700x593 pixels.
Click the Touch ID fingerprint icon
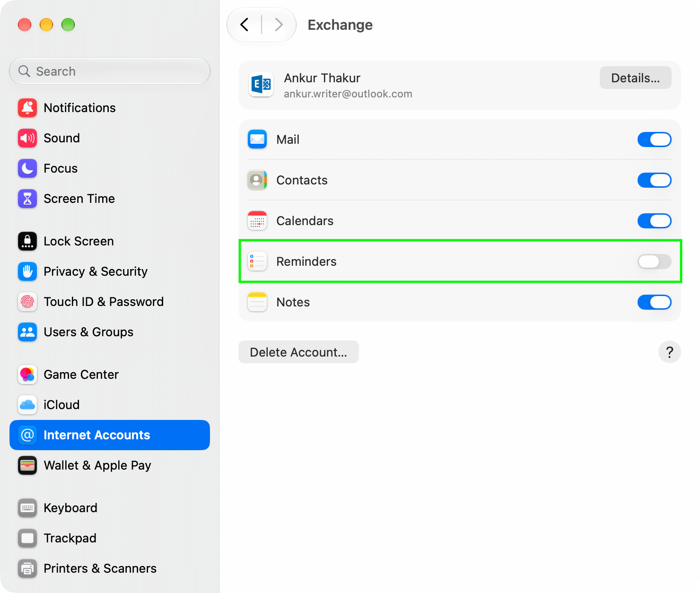(27, 302)
